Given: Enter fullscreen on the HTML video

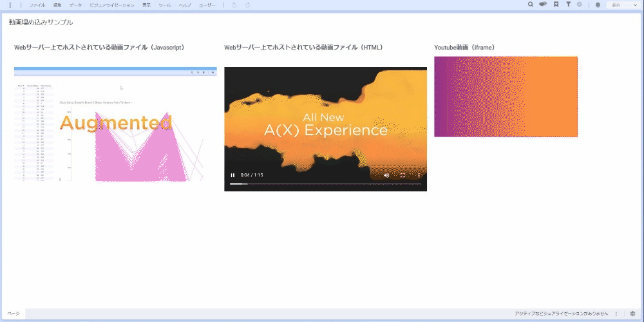Looking at the screenshot, I should coord(403,175).
